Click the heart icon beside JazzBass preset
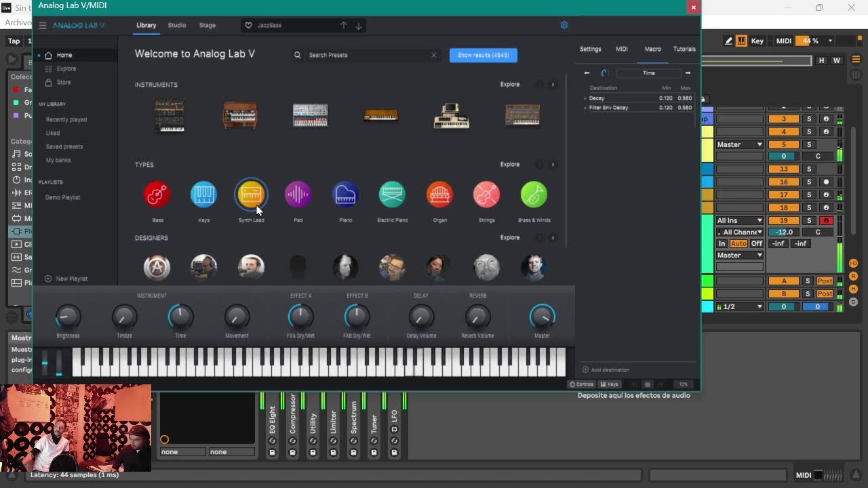Screen dimensions: 868x488 click(x=248, y=26)
